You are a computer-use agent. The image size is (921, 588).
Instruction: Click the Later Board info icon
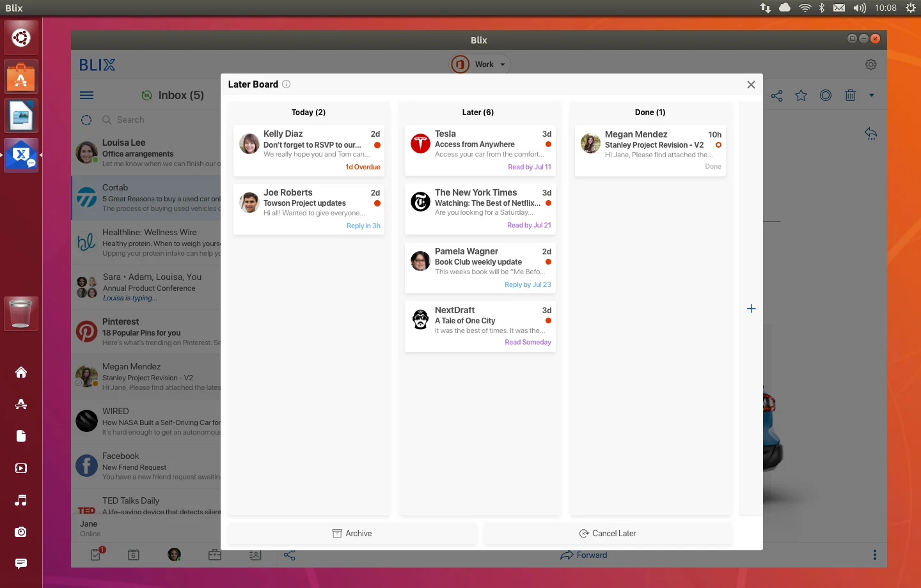pos(287,84)
